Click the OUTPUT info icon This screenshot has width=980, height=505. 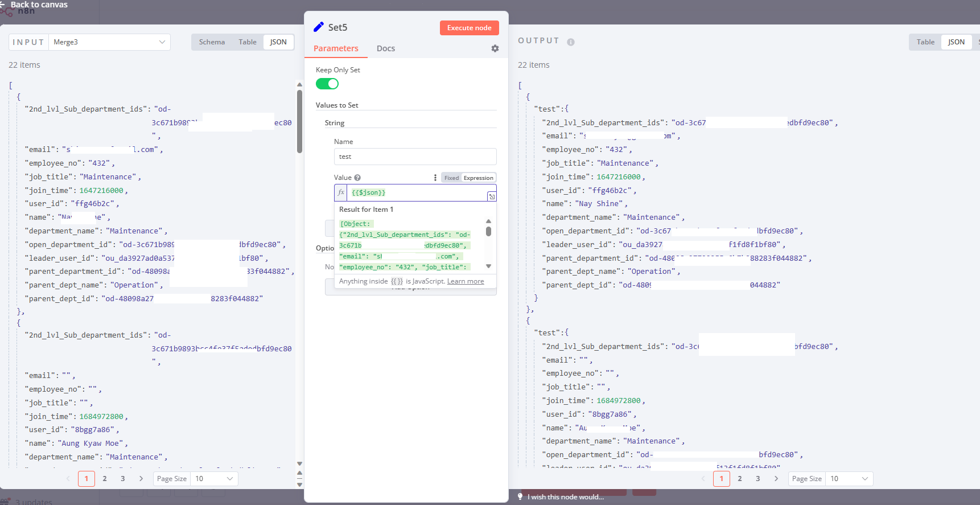570,42
